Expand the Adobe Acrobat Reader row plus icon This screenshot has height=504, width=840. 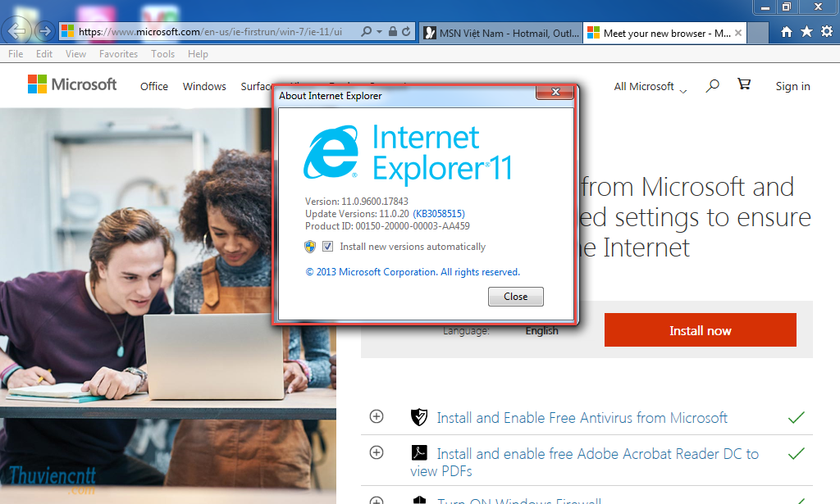pos(377,452)
